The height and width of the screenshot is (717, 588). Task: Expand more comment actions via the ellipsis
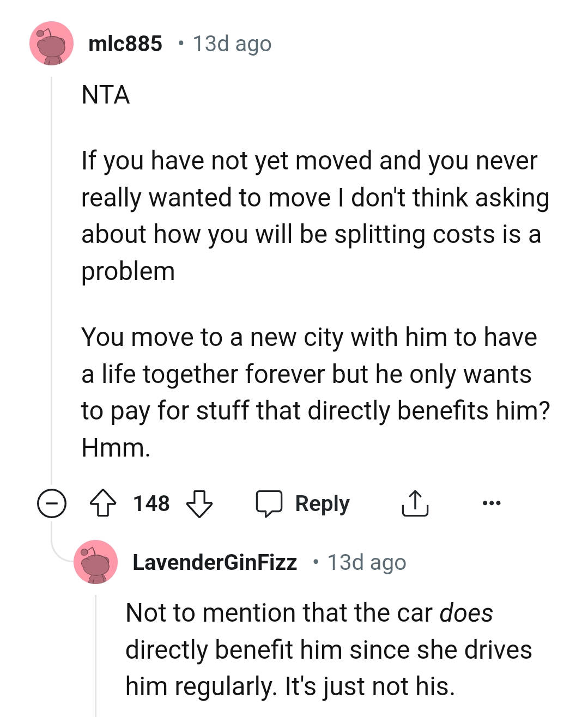pos(491,503)
